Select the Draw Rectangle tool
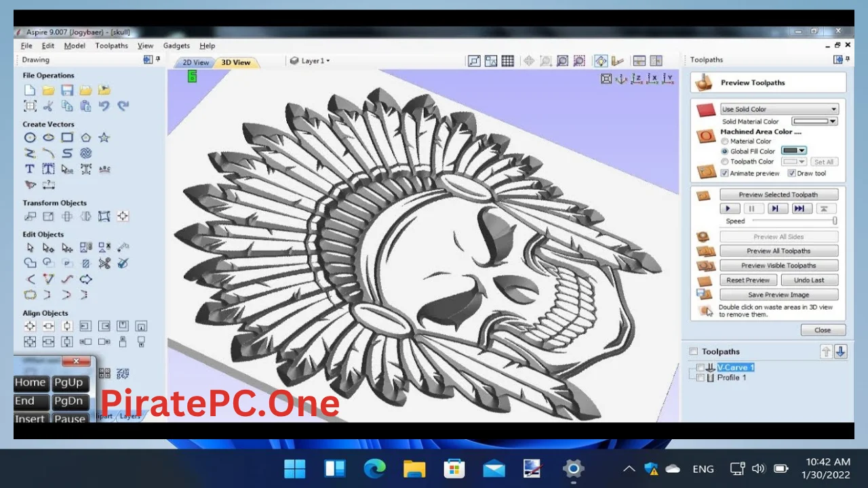 [x=66, y=138]
